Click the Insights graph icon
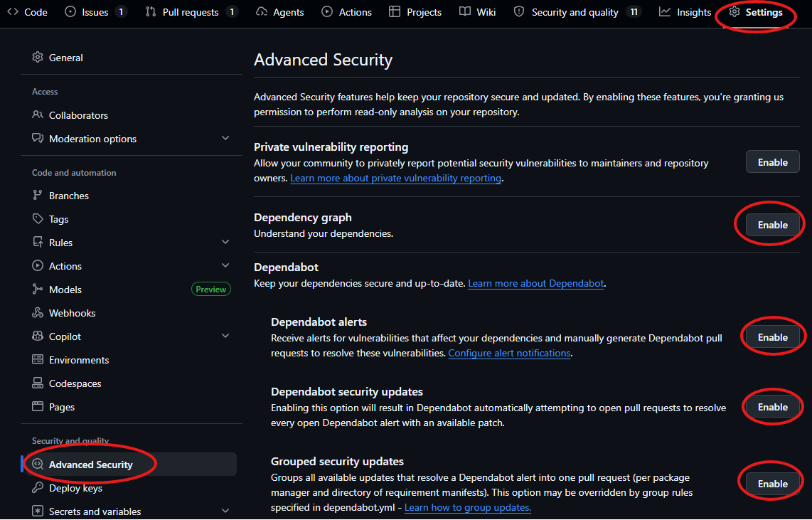 coord(664,11)
